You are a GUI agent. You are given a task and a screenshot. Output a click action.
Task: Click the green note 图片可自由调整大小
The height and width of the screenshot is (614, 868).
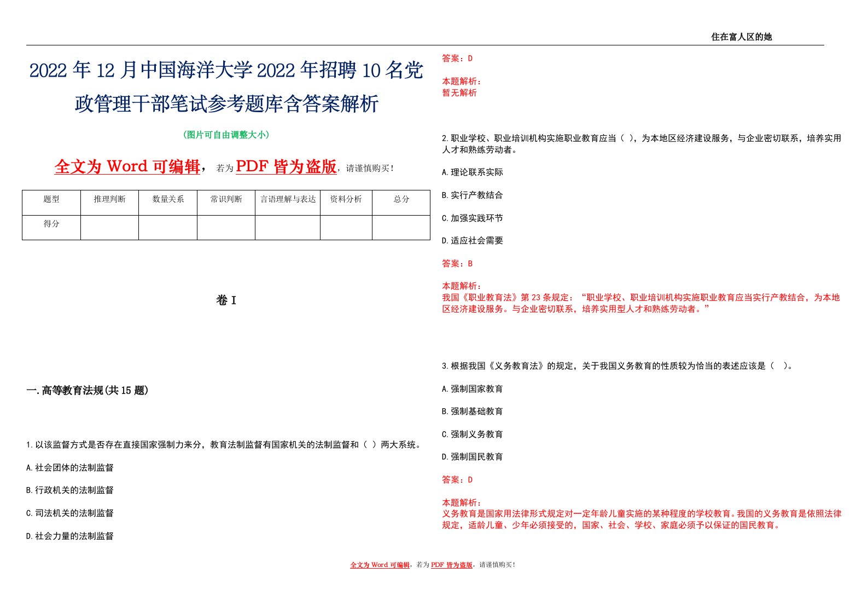[226, 135]
